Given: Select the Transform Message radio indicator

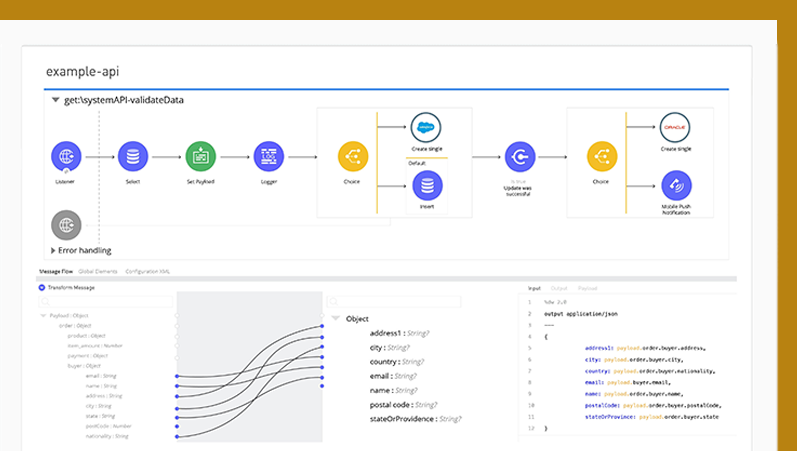Looking at the screenshot, I should coord(42,288).
